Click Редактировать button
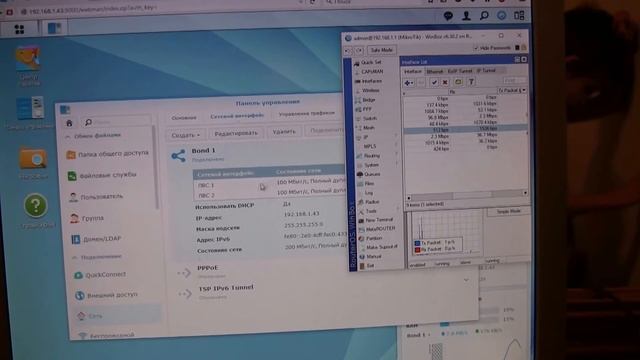The width and height of the screenshot is (640, 360). (x=236, y=133)
